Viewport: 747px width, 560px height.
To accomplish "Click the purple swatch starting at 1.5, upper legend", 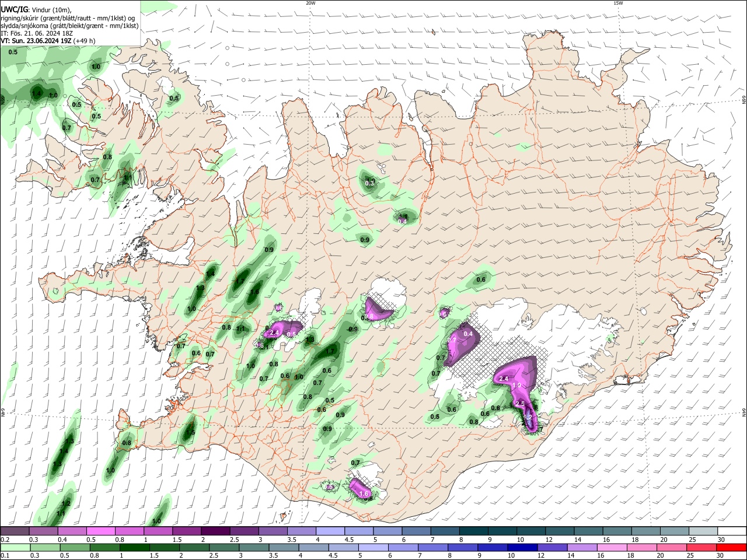I will [186, 531].
